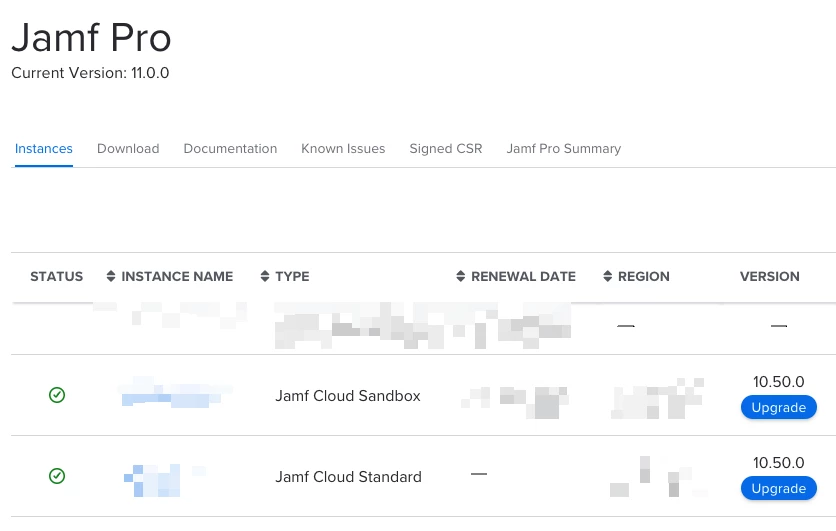Click the Version column header
Image resolution: width=836 pixels, height=531 pixels.
(769, 276)
